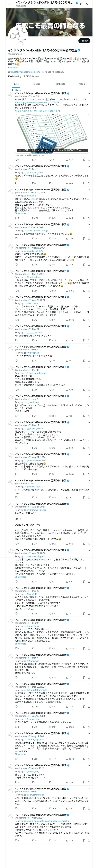The width and height of the screenshot is (98, 868).
Task: Click the Follow button
Action: 84,41
